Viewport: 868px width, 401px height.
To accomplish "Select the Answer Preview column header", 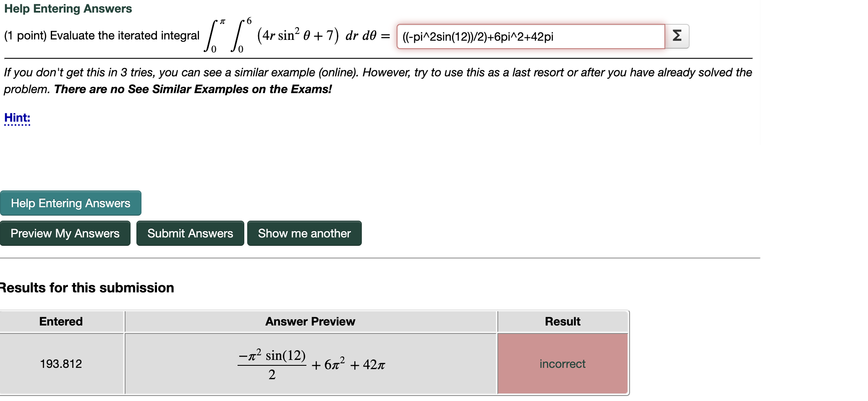I will pos(310,322).
